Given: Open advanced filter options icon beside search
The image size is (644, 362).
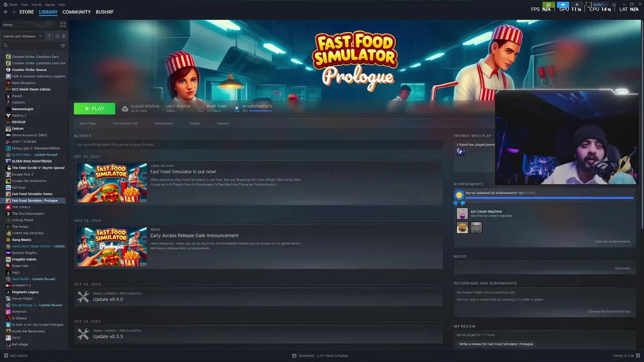Looking at the screenshot, I should 63,46.
